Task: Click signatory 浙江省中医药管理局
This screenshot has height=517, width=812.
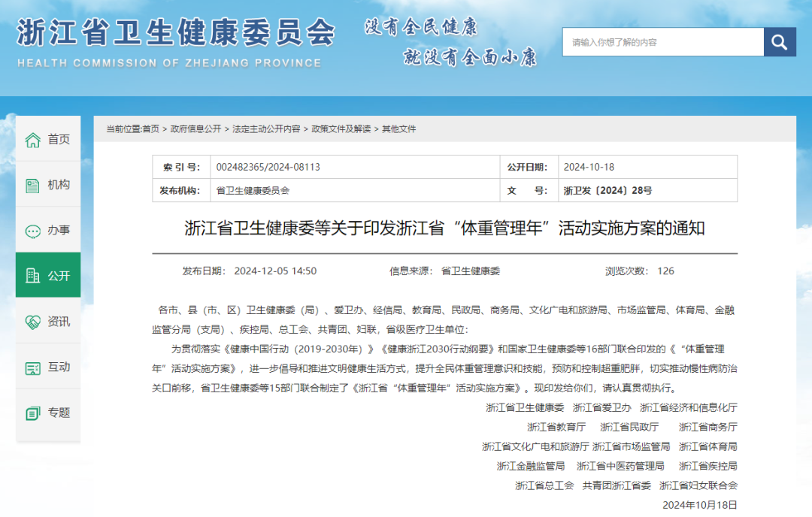Action: [620, 467]
